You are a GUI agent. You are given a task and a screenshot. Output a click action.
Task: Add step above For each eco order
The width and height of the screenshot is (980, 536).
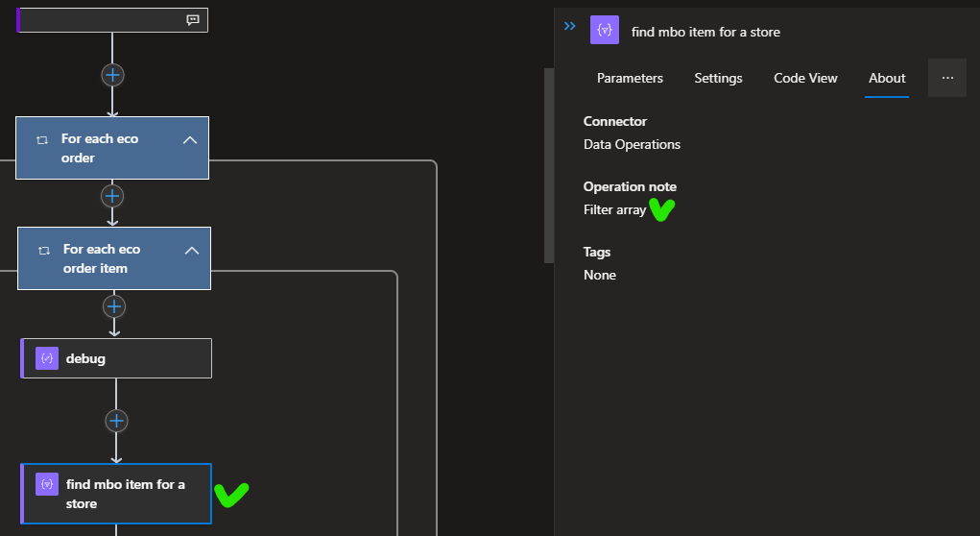click(x=112, y=75)
